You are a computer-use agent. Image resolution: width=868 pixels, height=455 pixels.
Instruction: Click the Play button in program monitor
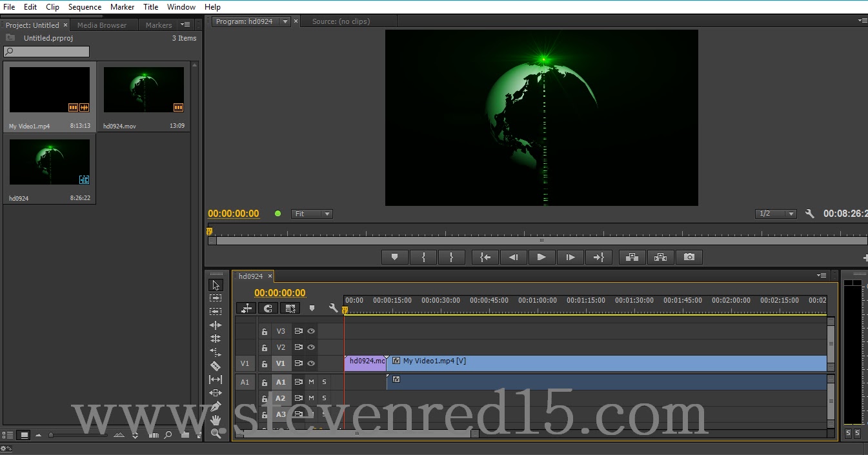[542, 257]
